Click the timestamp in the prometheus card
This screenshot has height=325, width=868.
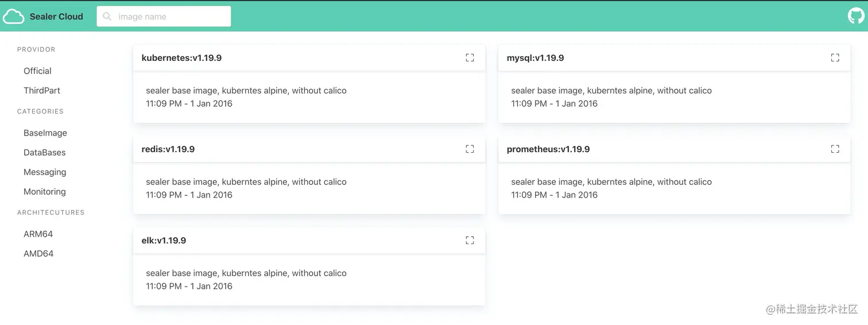point(554,195)
